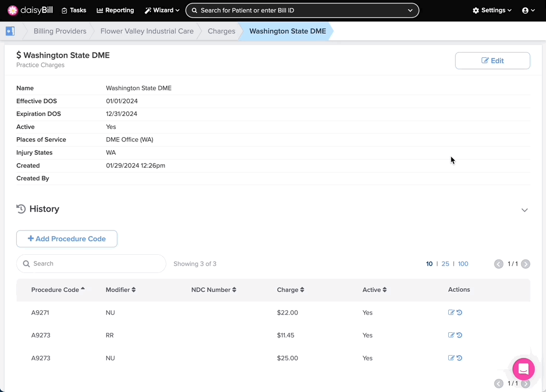The height and width of the screenshot is (392, 546).
Task: View history for A9273 NU $25.00 row
Action: point(459,358)
